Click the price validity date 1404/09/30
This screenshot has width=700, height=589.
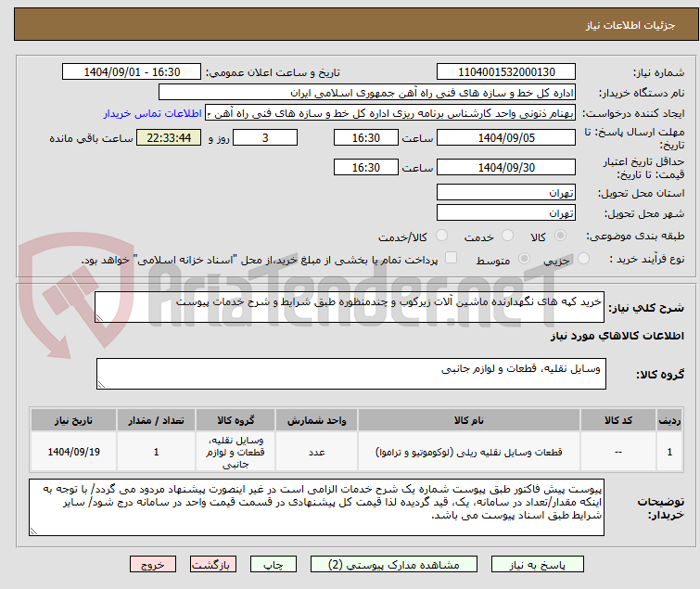click(x=506, y=167)
